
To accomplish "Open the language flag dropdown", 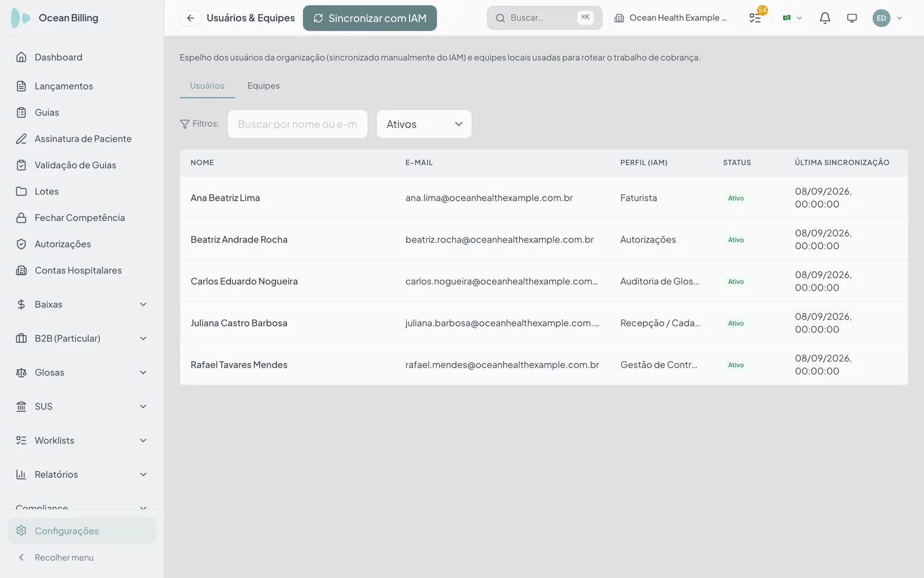I will pyautogui.click(x=792, y=18).
